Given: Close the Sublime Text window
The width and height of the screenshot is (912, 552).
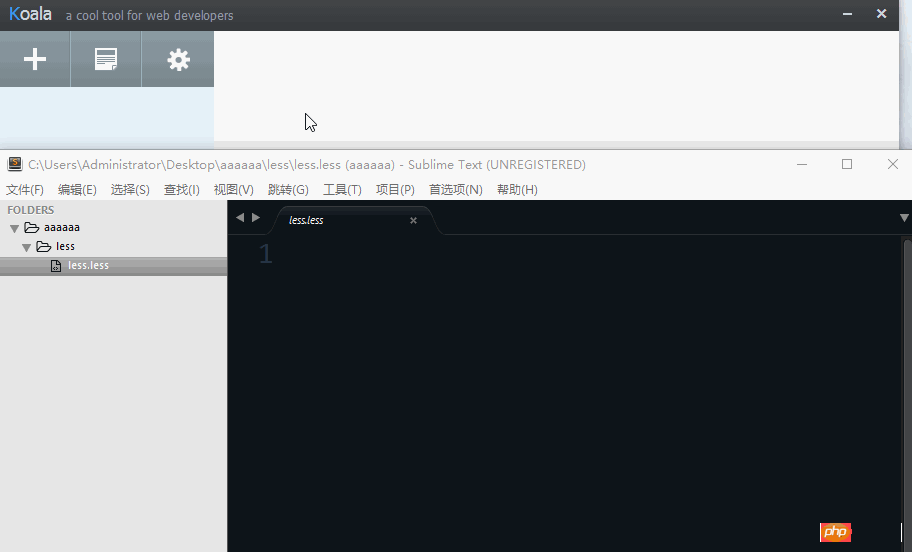Looking at the screenshot, I should [893, 164].
